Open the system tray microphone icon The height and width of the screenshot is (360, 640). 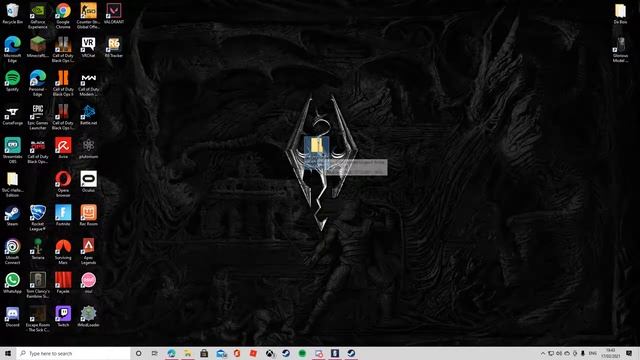click(583, 353)
